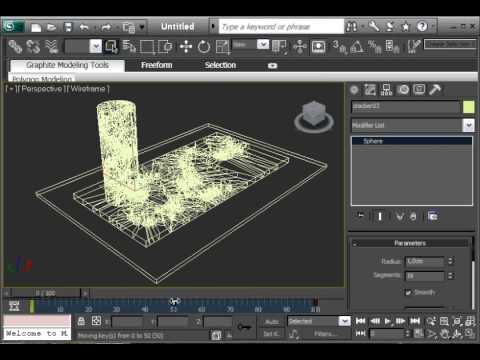
Task: Switch to the Freeform tab
Action: click(157, 65)
